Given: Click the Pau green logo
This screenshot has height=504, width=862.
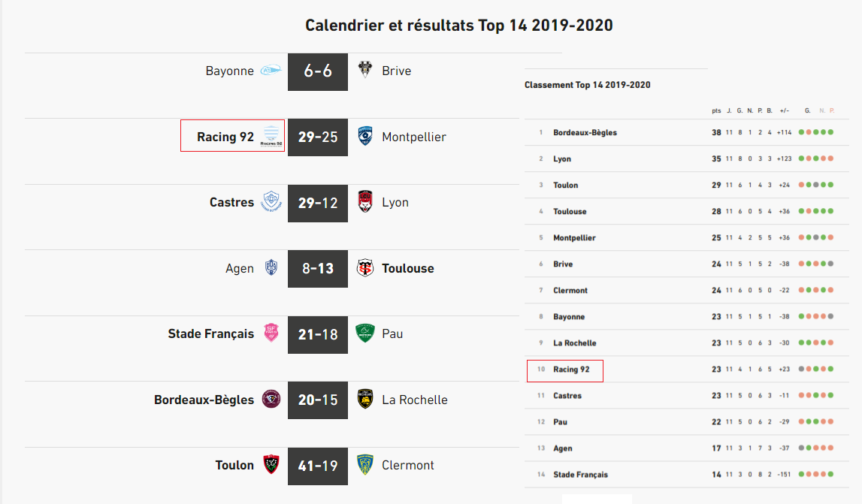Looking at the screenshot, I should [365, 333].
